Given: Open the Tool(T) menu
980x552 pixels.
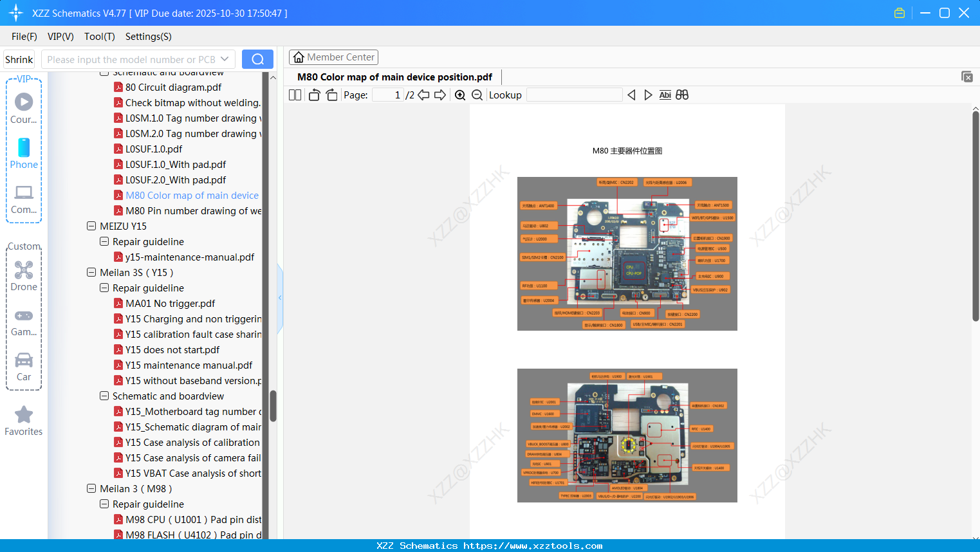Looking at the screenshot, I should pos(99,37).
